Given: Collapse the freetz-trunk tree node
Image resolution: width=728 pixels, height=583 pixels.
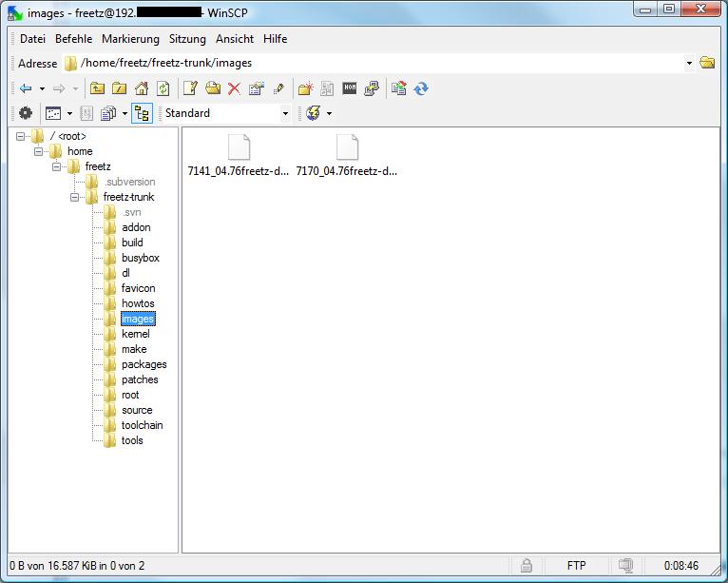Looking at the screenshot, I should 75,198.
